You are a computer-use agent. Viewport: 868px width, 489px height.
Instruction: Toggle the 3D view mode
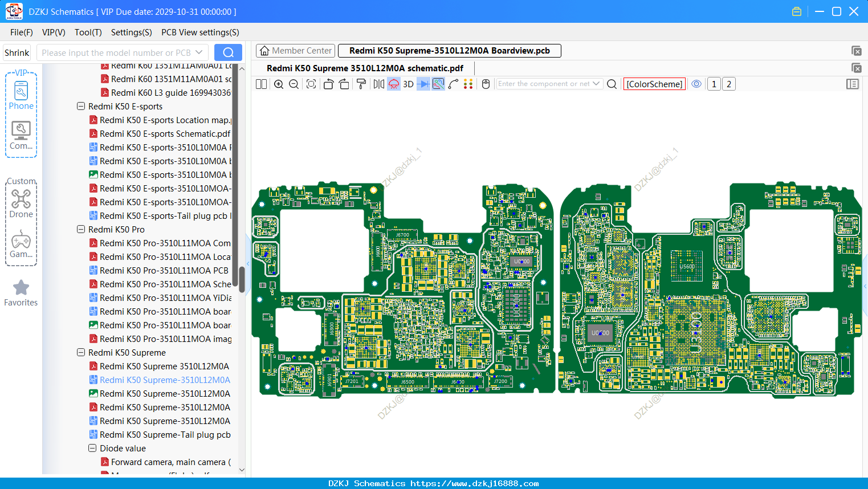[408, 84]
